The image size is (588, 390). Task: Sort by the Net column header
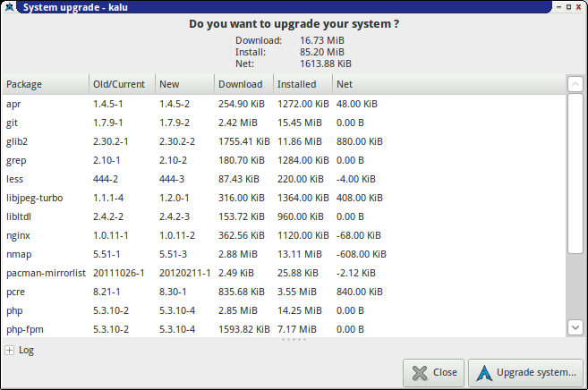pos(448,84)
